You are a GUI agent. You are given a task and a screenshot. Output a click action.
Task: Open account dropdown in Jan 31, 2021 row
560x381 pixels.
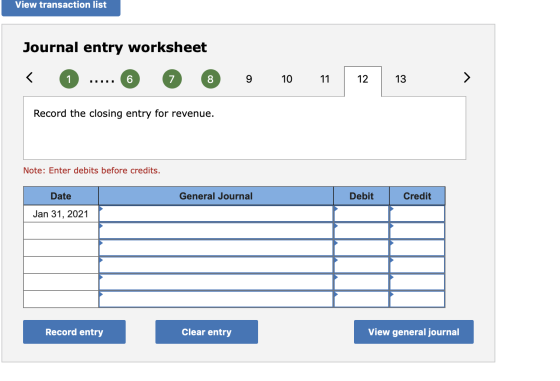click(216, 214)
